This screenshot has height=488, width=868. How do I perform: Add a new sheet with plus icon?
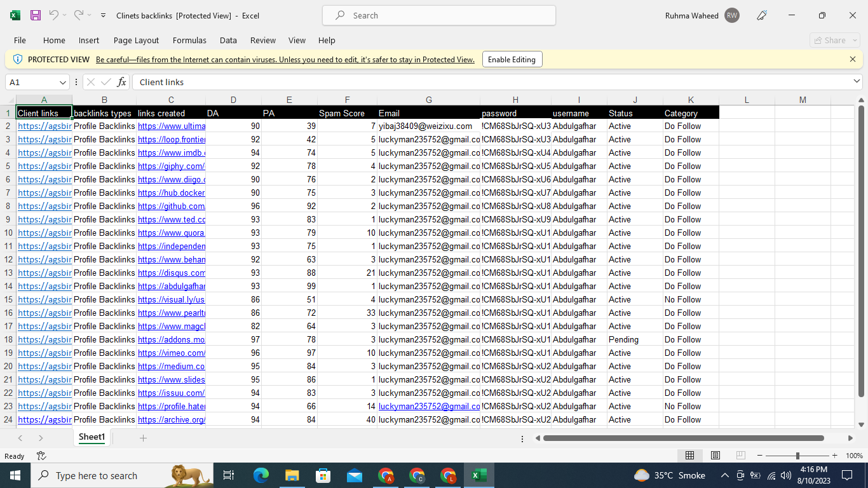(143, 438)
